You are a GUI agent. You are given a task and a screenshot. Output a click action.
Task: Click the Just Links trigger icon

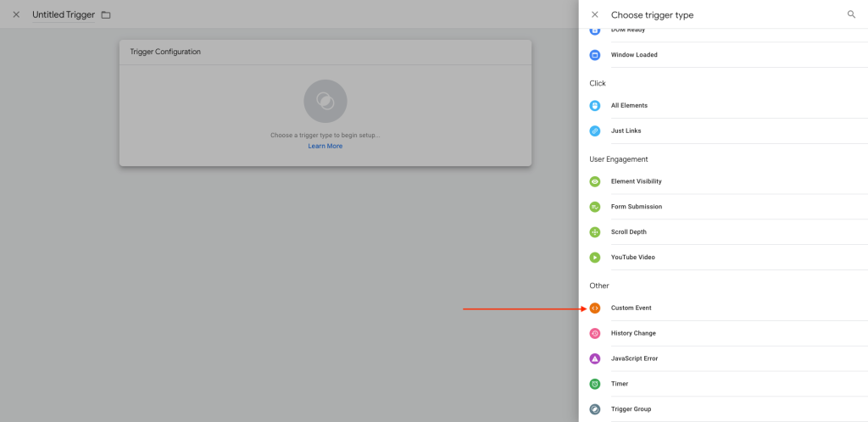[x=594, y=131]
